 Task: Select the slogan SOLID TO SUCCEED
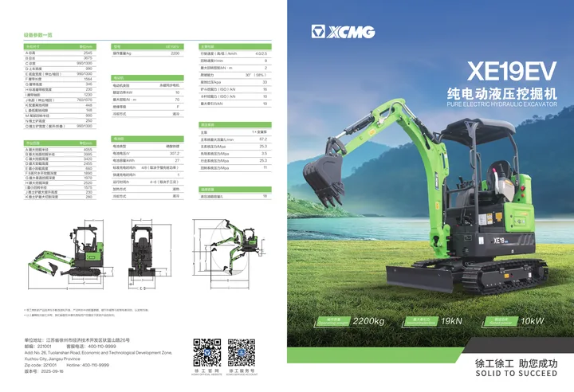pos(516,374)
